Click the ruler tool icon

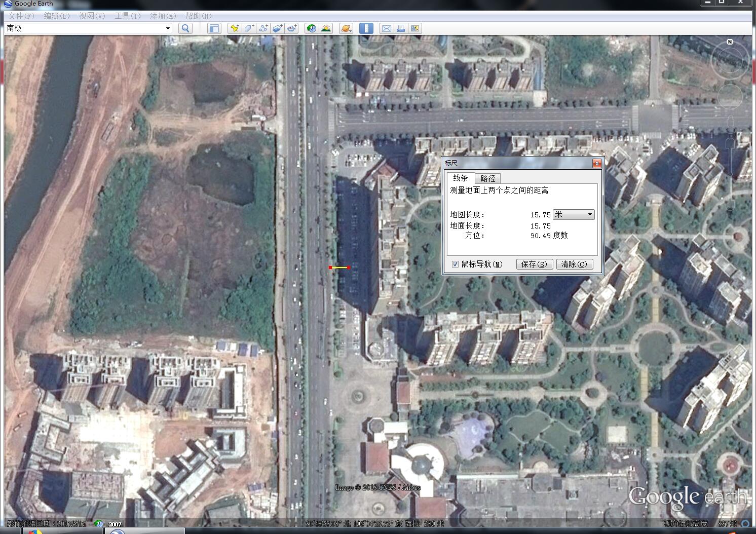[366, 28]
